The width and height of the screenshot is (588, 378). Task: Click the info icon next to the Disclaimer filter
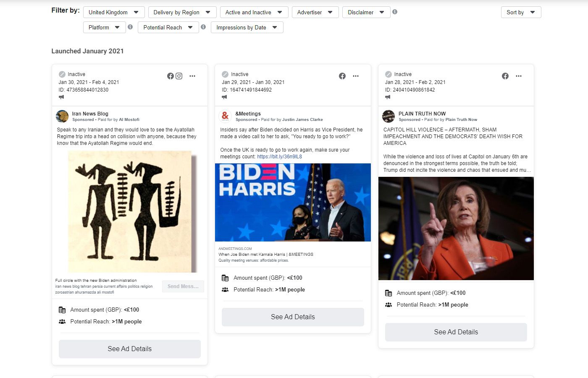(x=394, y=12)
